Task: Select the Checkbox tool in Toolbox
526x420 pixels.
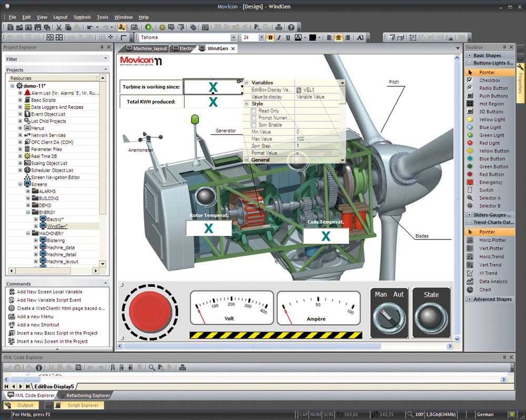Action: coord(489,80)
